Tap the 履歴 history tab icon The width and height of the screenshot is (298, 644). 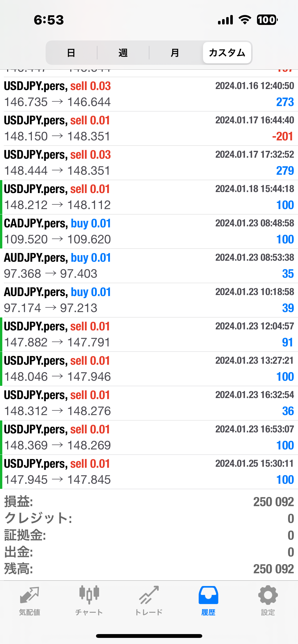(208, 595)
